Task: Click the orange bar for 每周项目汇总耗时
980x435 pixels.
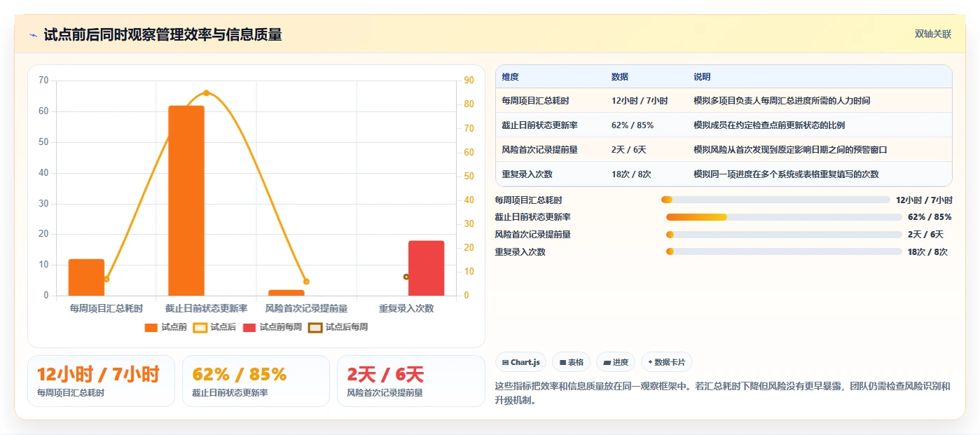Action: coord(86,277)
